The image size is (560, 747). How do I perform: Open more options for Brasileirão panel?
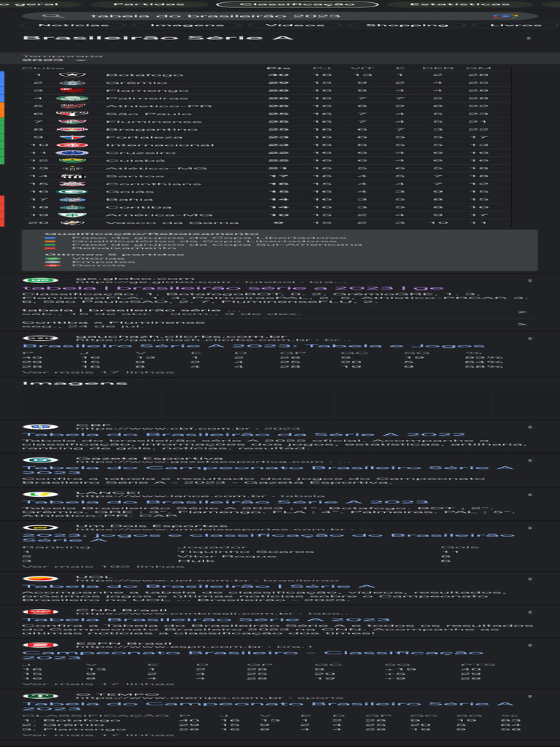(529, 38)
